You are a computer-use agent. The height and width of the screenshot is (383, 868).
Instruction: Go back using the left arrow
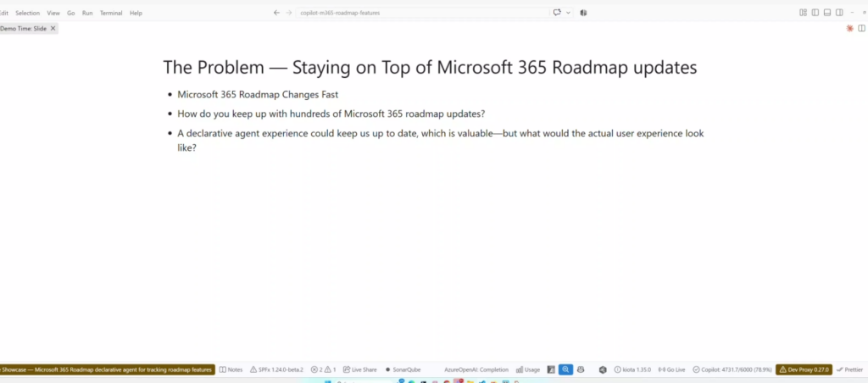coord(276,13)
